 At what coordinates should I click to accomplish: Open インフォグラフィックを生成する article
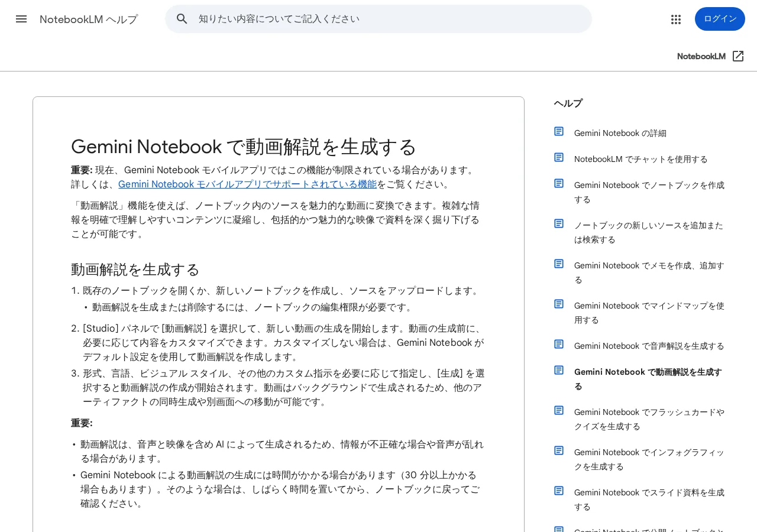tap(649, 459)
